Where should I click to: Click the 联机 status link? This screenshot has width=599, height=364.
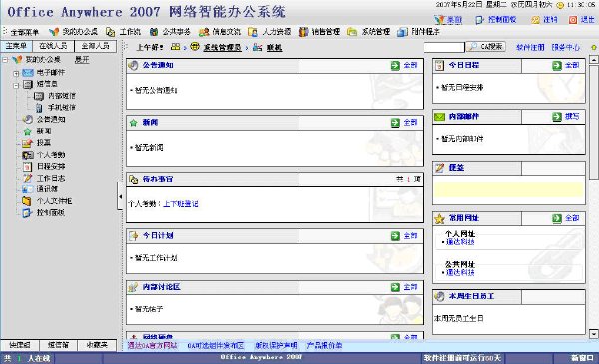[274, 48]
